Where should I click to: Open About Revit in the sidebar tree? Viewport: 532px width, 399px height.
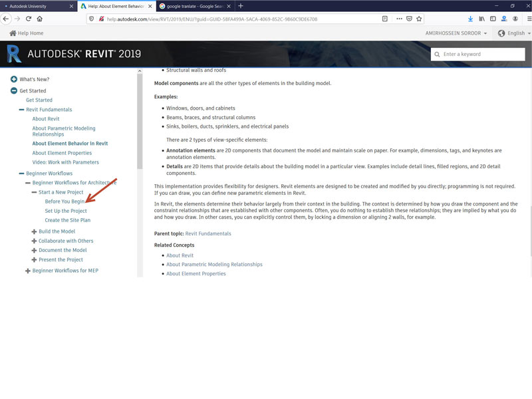[x=46, y=119]
